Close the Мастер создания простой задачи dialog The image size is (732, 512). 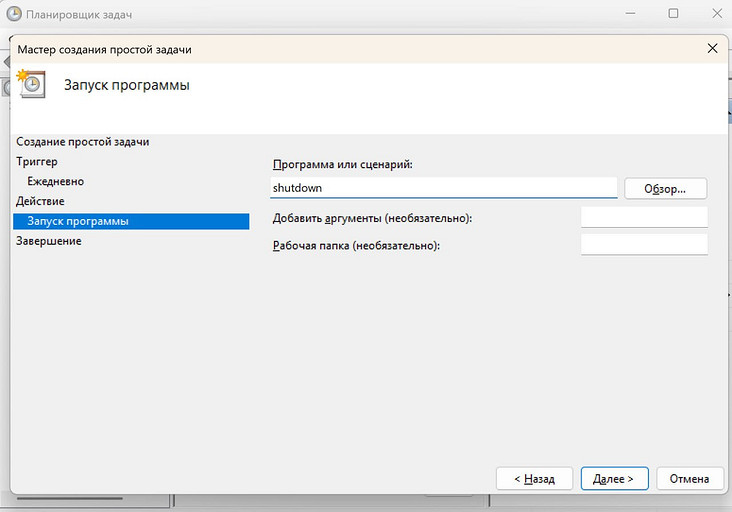(x=712, y=49)
